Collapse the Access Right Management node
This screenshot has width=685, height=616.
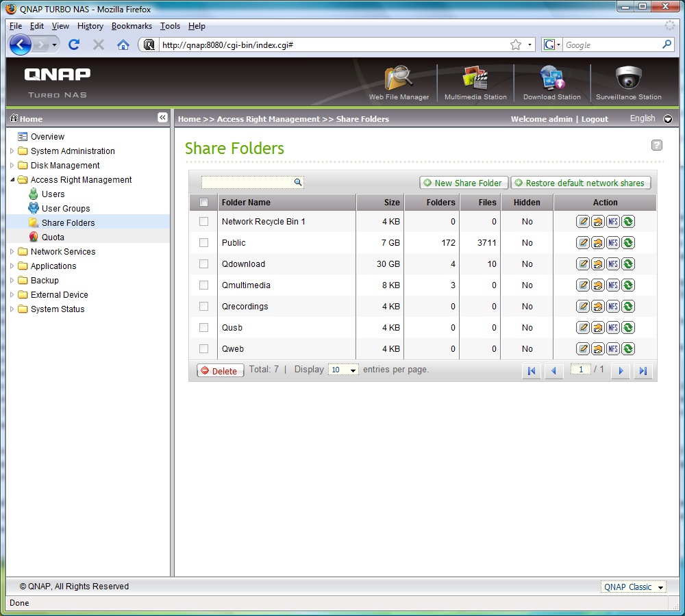(12, 180)
